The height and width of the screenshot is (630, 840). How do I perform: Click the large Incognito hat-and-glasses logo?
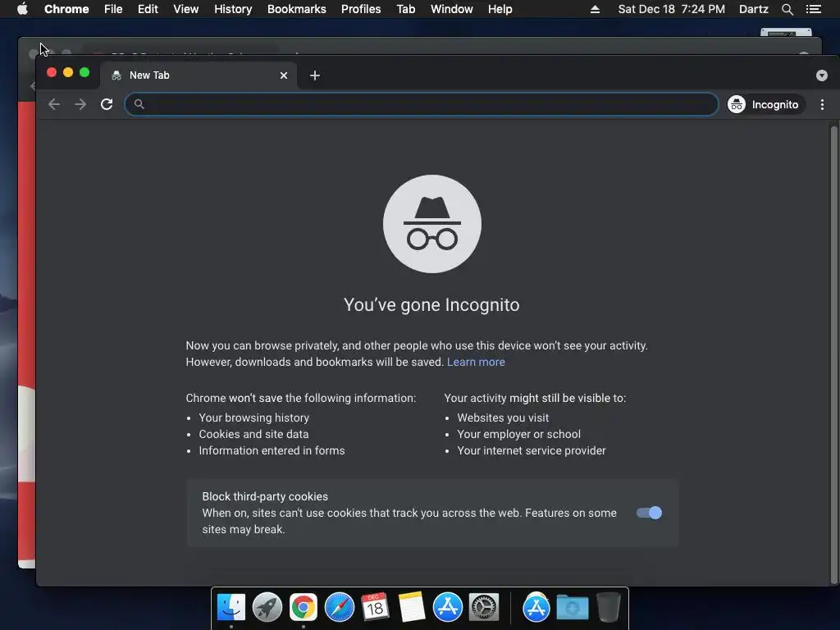coord(431,224)
